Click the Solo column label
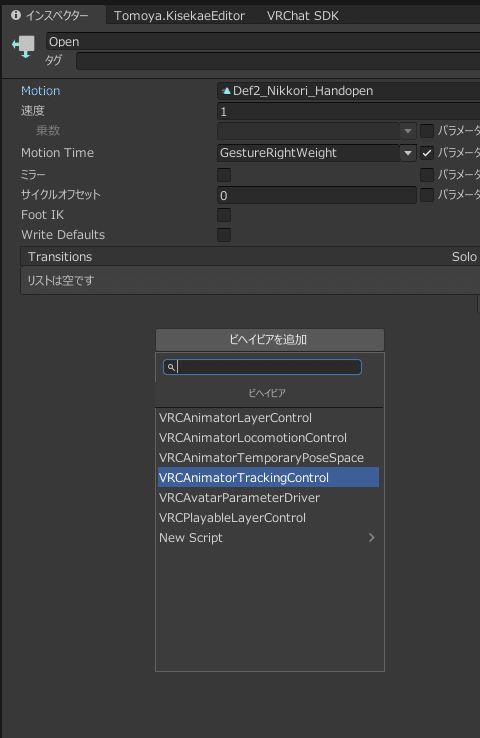480x738 pixels. tap(464, 257)
